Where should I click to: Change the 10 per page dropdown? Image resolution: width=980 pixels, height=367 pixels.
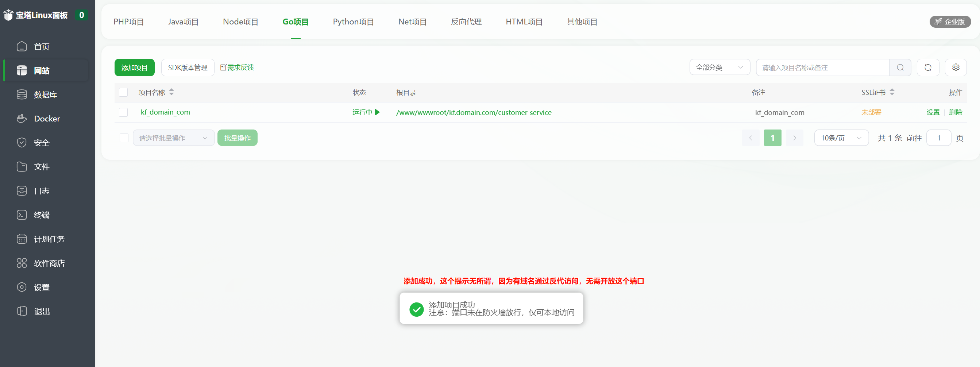pos(841,138)
